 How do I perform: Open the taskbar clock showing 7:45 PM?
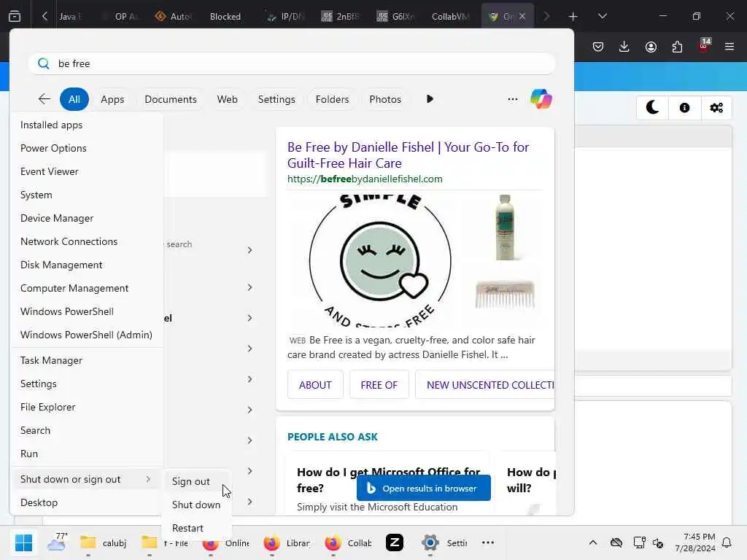coord(694,542)
